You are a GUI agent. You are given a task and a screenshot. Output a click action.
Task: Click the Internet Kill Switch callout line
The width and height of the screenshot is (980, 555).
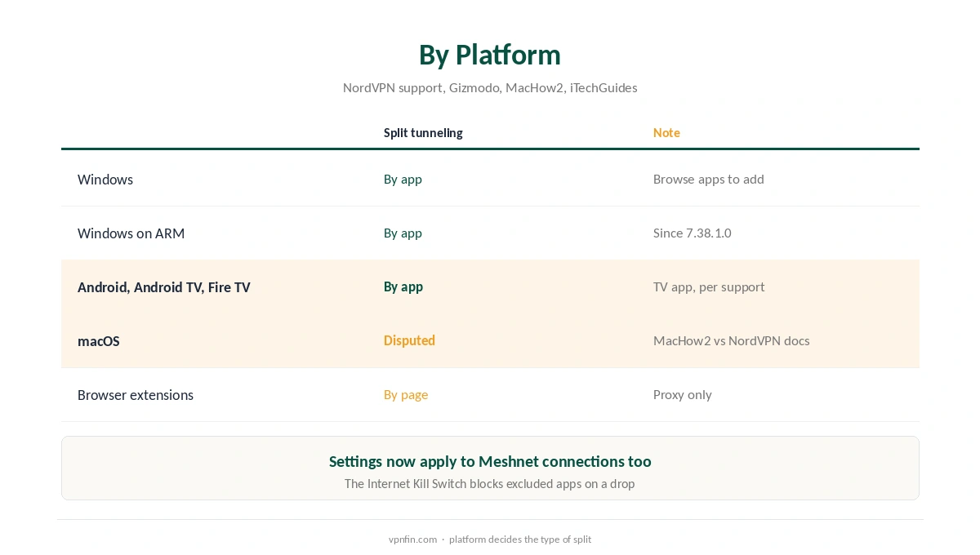490,483
